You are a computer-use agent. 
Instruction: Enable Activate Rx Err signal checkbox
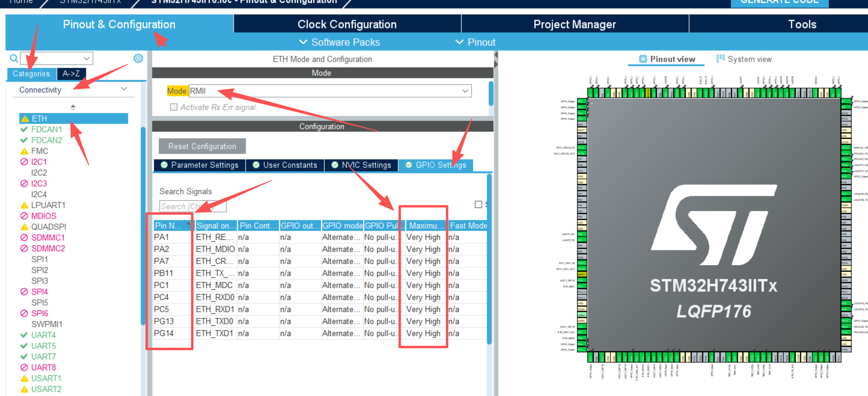[174, 107]
